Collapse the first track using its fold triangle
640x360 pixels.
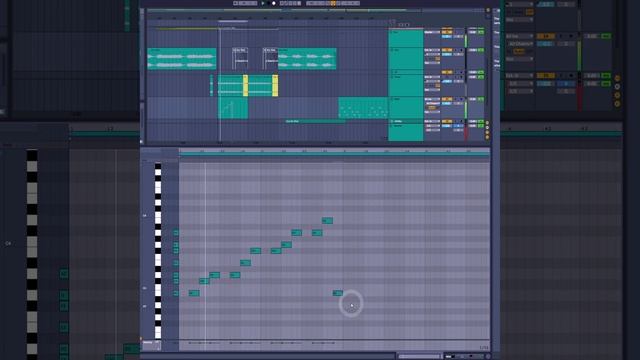pyautogui.click(x=392, y=32)
